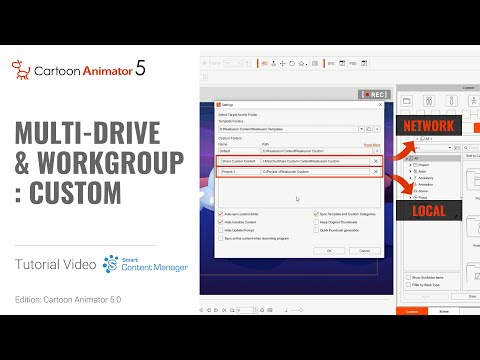The width and height of the screenshot is (480, 360).
Task: Click the panel icon after home tool
Action: pos(315,63)
